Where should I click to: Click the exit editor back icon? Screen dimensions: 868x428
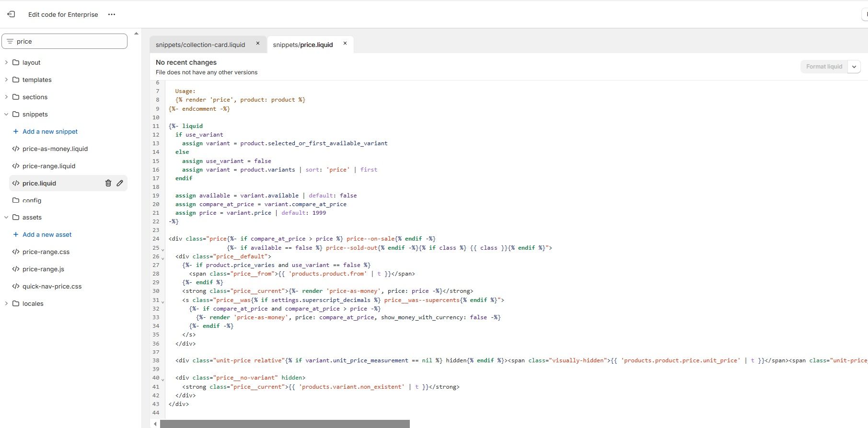[x=11, y=14]
